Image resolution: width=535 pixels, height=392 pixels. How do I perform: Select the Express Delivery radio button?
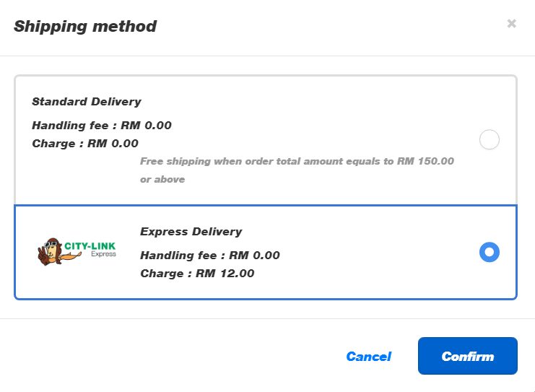pos(490,252)
